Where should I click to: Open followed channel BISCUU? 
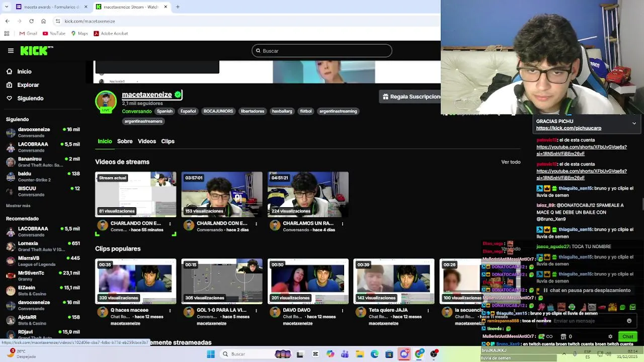[43, 191]
